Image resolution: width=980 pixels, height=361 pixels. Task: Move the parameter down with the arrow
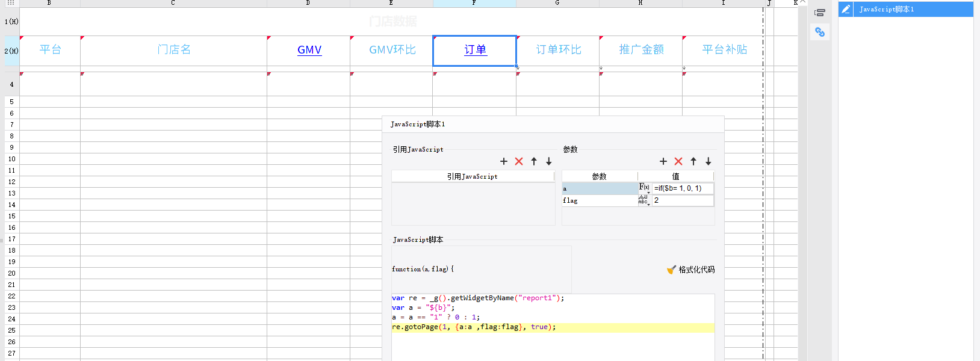pos(709,161)
